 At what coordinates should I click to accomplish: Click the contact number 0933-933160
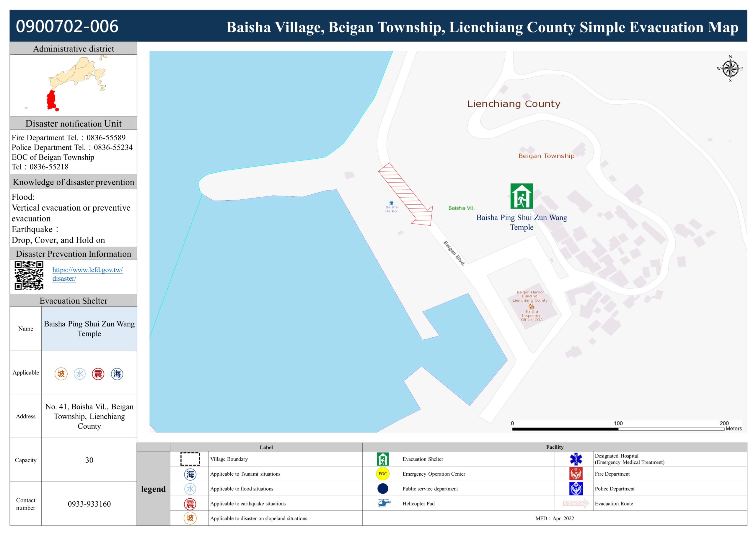(x=89, y=504)
